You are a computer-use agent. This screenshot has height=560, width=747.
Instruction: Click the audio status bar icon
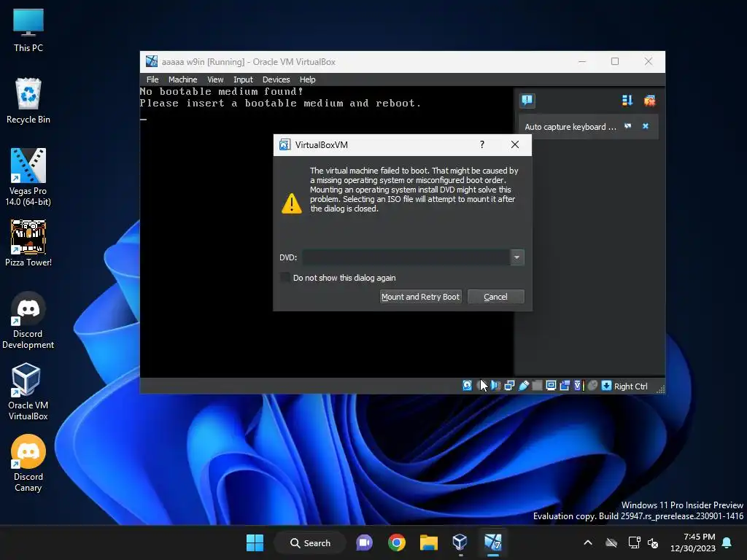pos(495,386)
